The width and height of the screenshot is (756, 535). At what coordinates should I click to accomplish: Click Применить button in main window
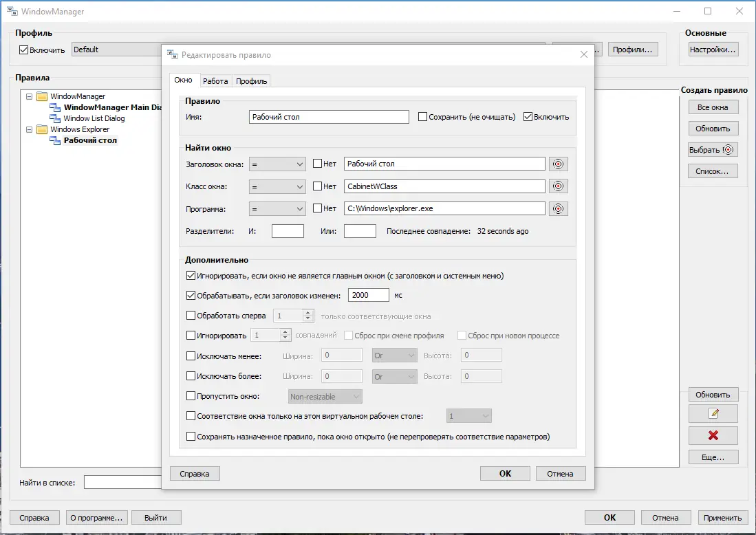click(x=722, y=518)
